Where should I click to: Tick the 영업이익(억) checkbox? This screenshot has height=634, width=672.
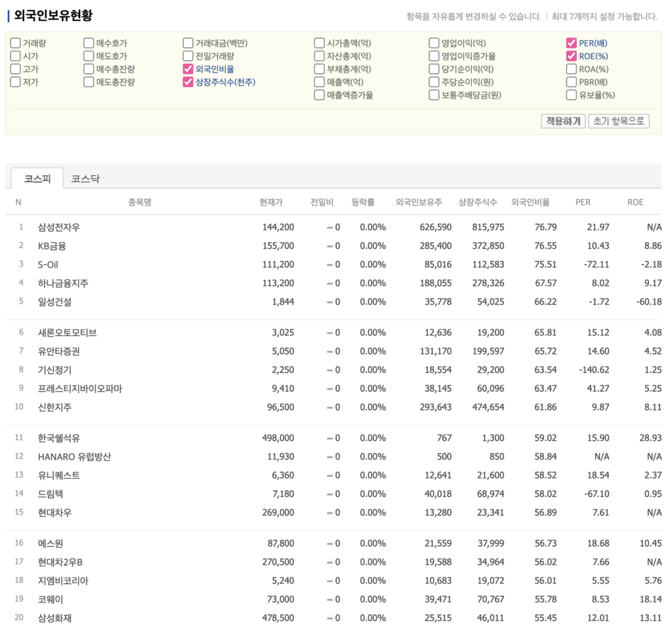point(434,43)
